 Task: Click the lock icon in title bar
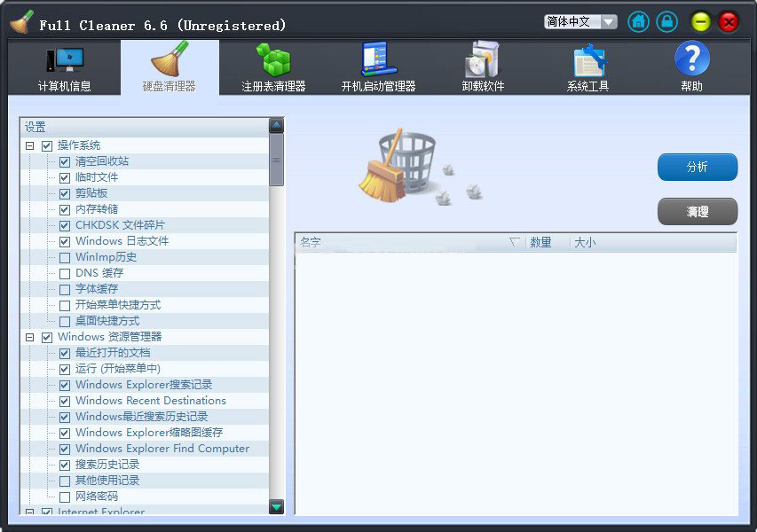click(666, 22)
